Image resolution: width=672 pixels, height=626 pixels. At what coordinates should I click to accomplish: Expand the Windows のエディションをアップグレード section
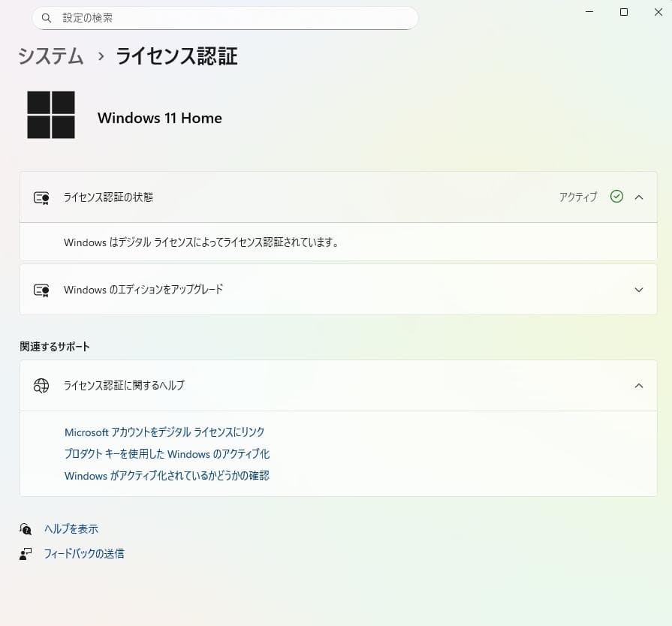[x=639, y=289]
